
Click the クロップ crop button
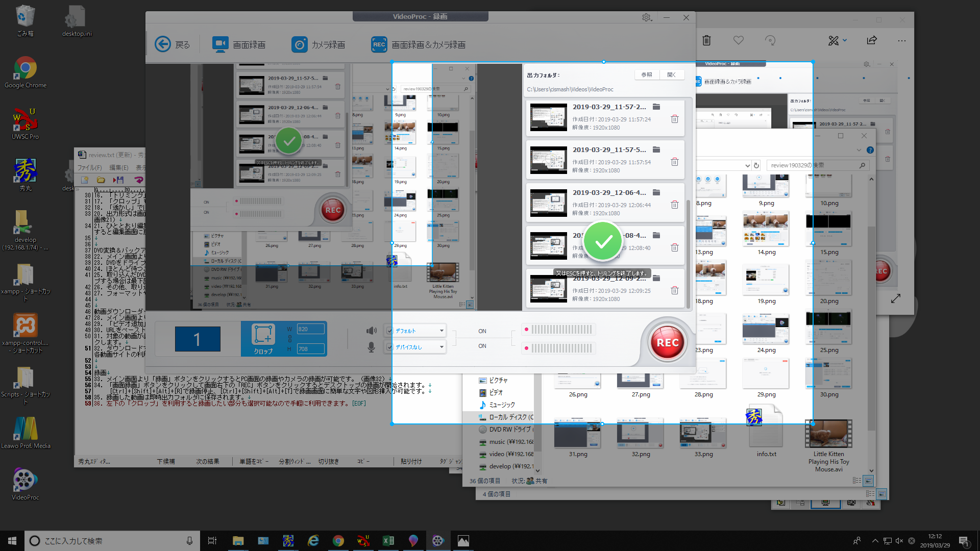[263, 339]
